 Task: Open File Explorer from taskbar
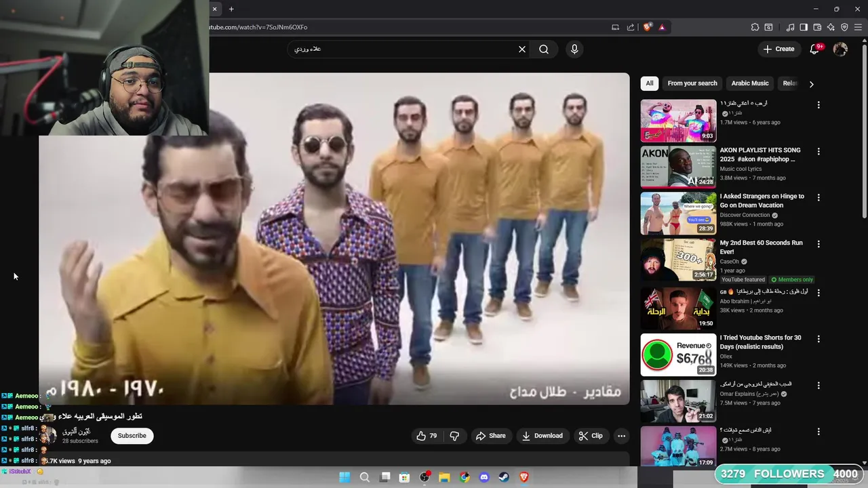[444, 477]
